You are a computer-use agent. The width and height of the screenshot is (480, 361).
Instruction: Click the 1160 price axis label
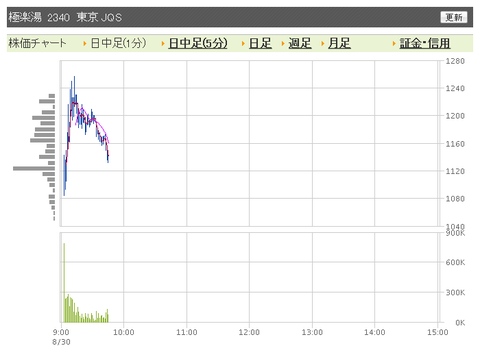tap(455, 144)
